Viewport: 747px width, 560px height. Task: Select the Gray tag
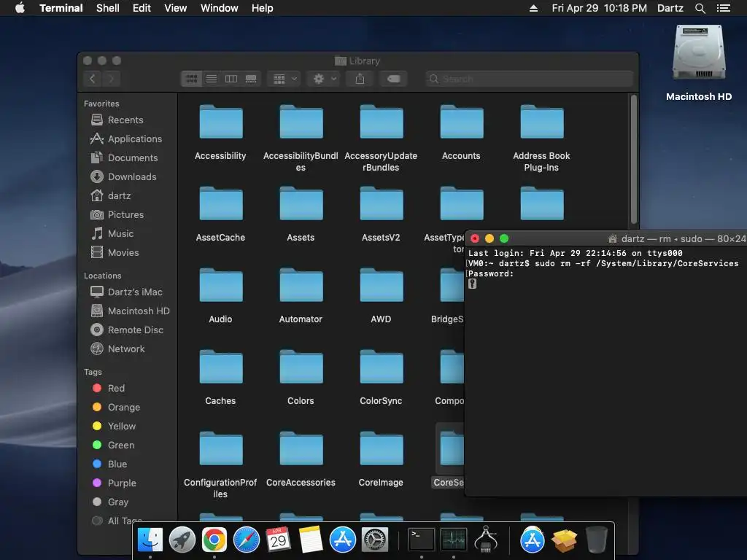click(x=110, y=502)
